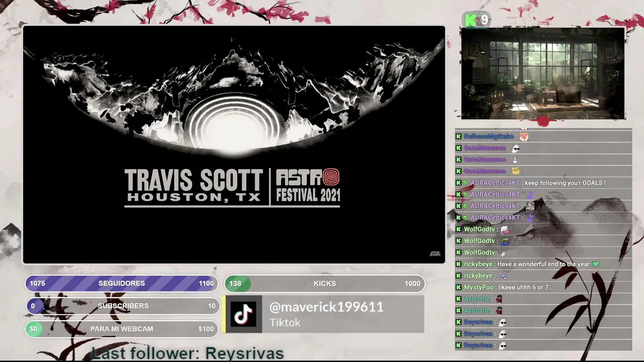Click the pig emote from RaihanaMgtkako
The width and height of the screenshot is (644, 362).
tap(524, 136)
